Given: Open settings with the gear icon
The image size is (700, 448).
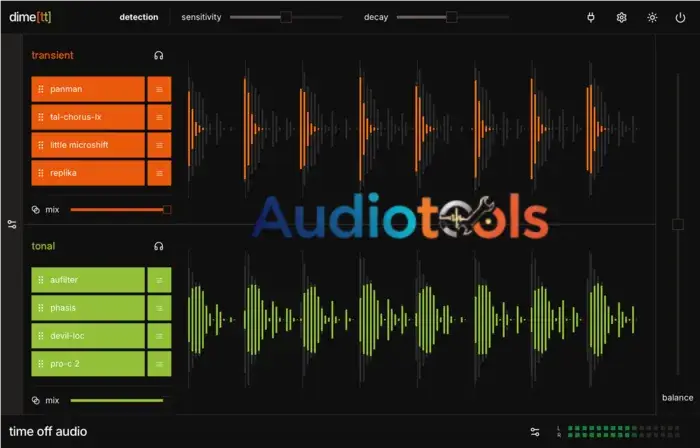Looking at the screenshot, I should [621, 17].
